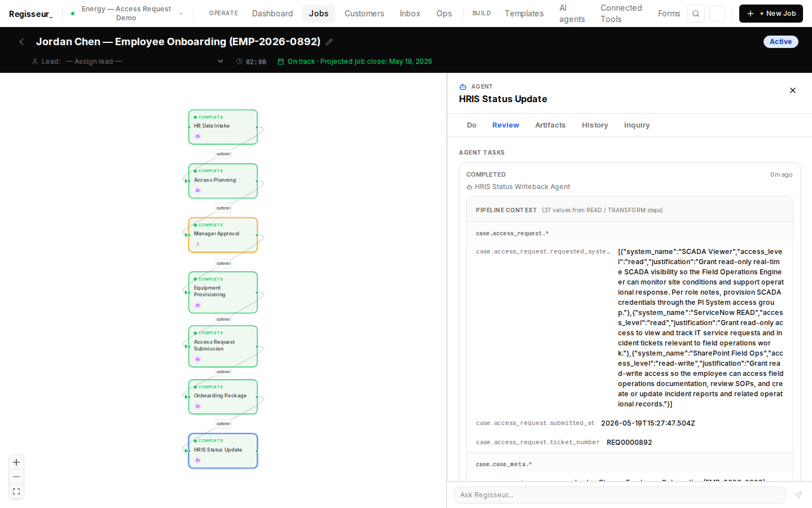Select the Access Request Submission workflow node
Screen dimensions: 812x508
coord(223,347)
